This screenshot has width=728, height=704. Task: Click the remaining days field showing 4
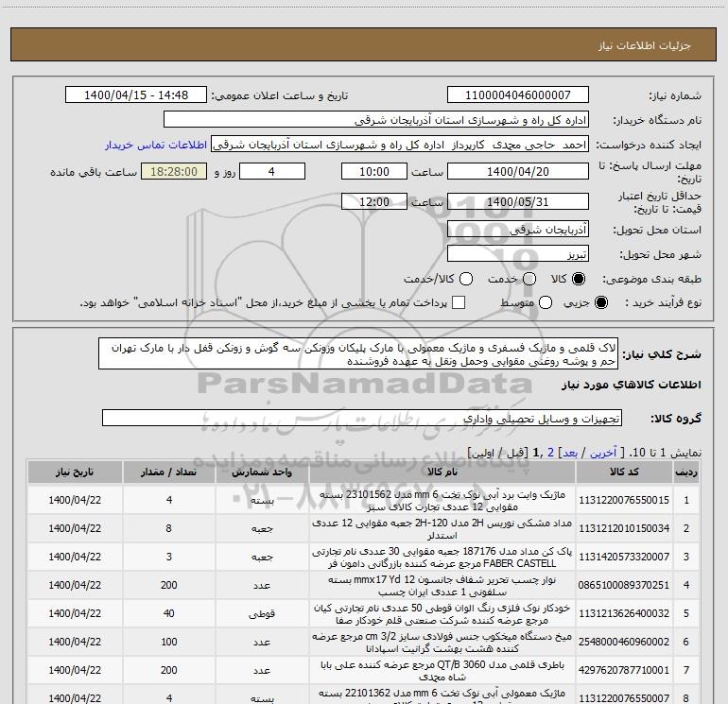pyautogui.click(x=272, y=172)
